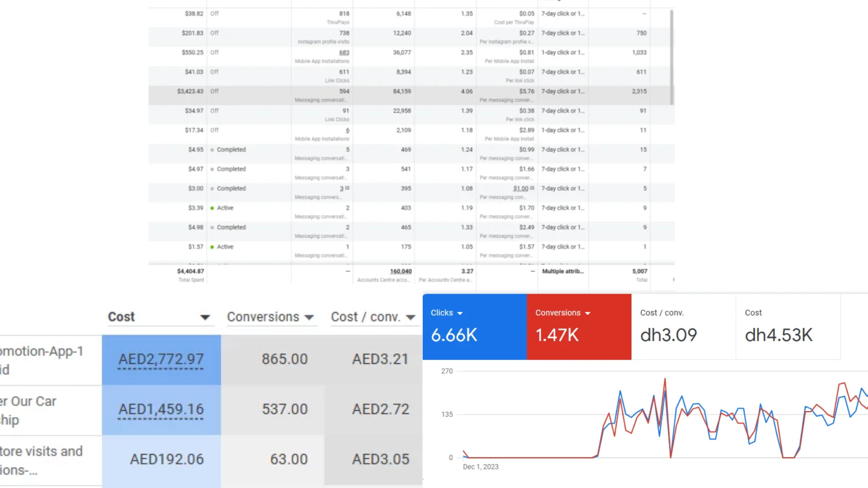The height and width of the screenshot is (488, 868).
Task: Expand the red Conversions scorecard dropdown arrow
Action: coord(588,313)
